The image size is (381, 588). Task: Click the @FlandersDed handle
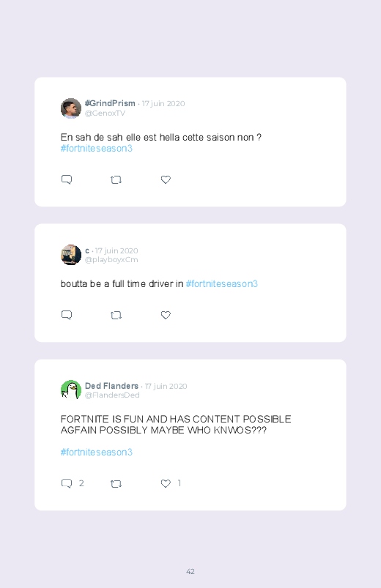point(112,395)
